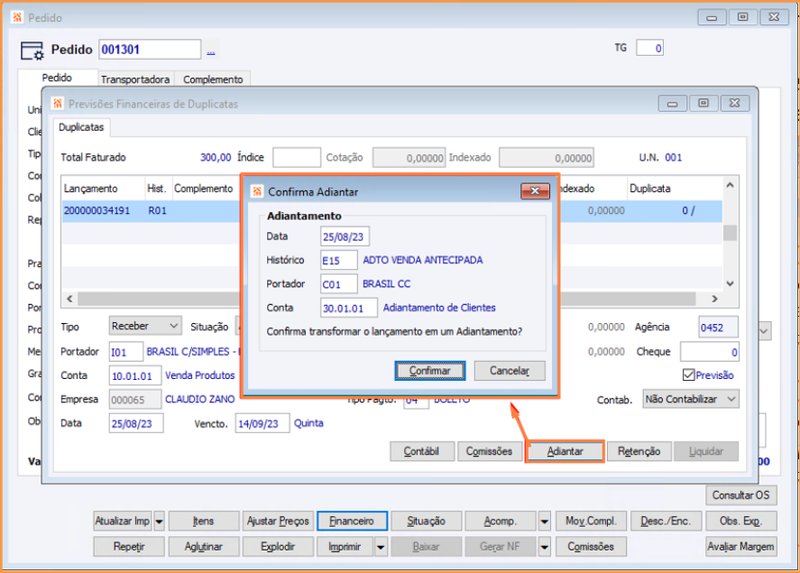
Task: Click the Comissões button in bottom row
Action: [591, 546]
